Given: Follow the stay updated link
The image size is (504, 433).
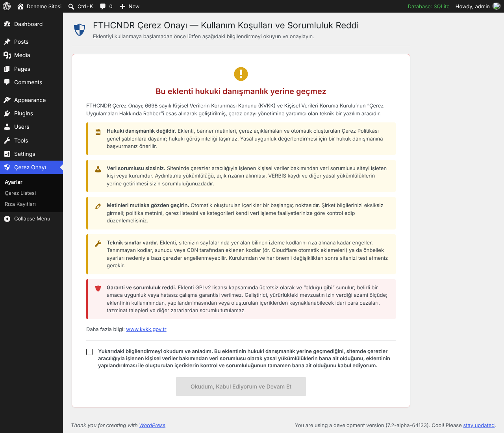Looking at the screenshot, I should [x=479, y=425].
